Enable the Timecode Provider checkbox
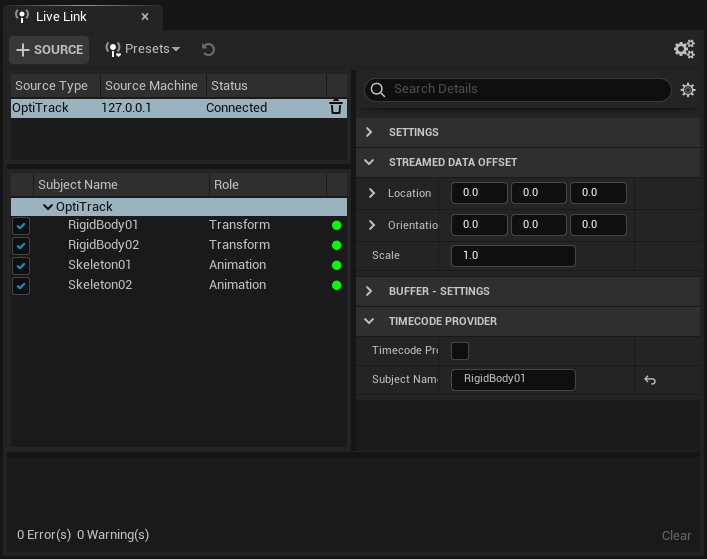Screen dimensions: 707x559 pos(460,351)
